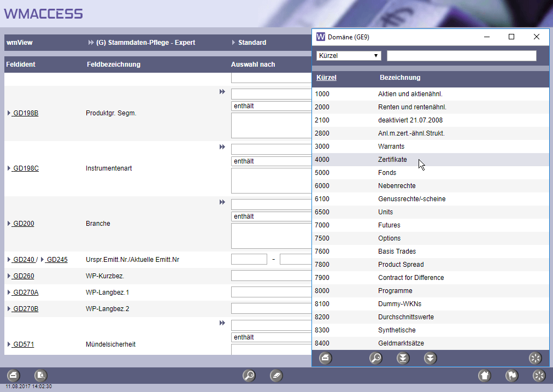Screen dimensions: 553x392
Task: Print the Domäne list with printer icon
Action: [x=325, y=358]
